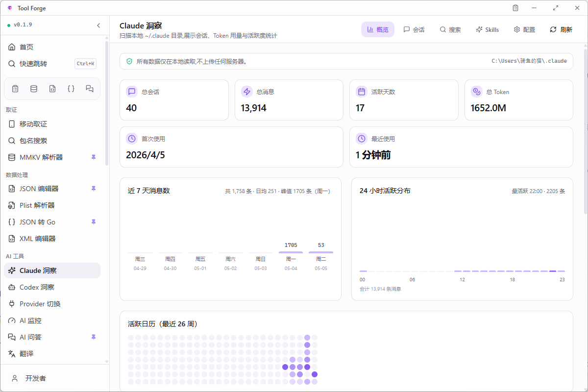Click the 周一 1705 message bar

[x=291, y=252]
